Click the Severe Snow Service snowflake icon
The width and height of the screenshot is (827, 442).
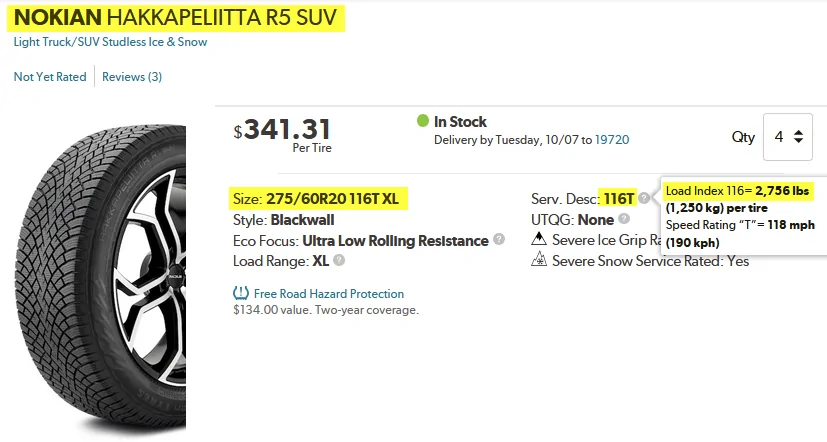tap(538, 261)
